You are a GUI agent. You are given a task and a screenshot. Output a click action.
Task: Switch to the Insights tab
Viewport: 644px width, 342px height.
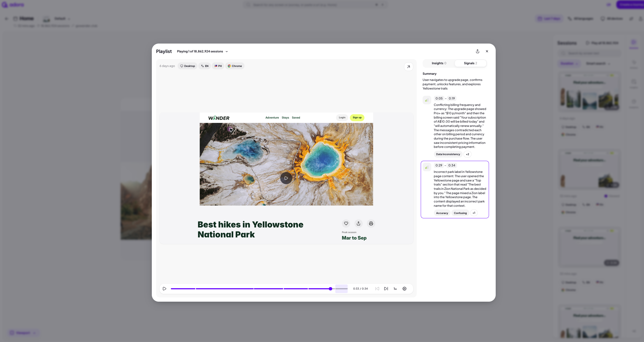pos(439,63)
